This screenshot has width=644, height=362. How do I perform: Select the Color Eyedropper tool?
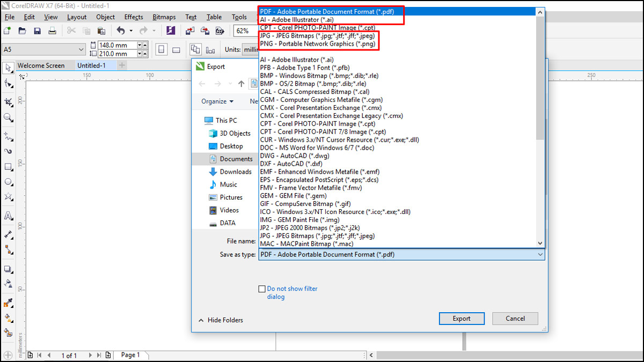pyautogui.click(x=8, y=302)
